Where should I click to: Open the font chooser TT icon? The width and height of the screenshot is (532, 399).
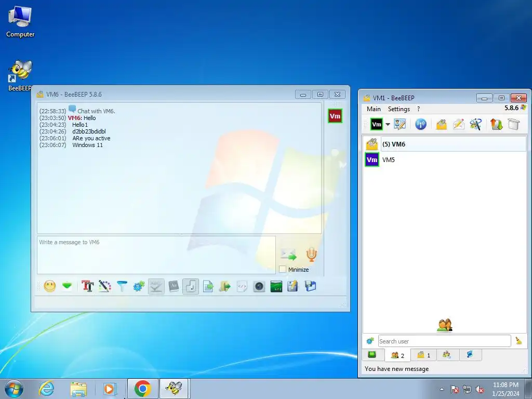coord(87,286)
